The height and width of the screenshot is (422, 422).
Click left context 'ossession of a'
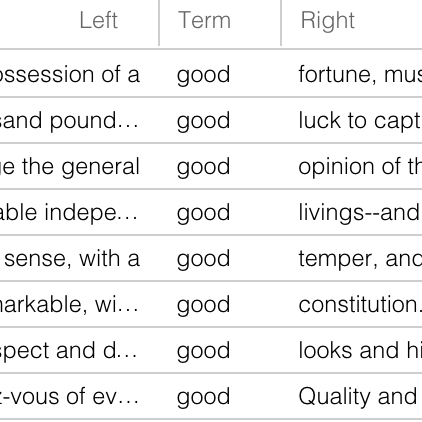(x=70, y=74)
